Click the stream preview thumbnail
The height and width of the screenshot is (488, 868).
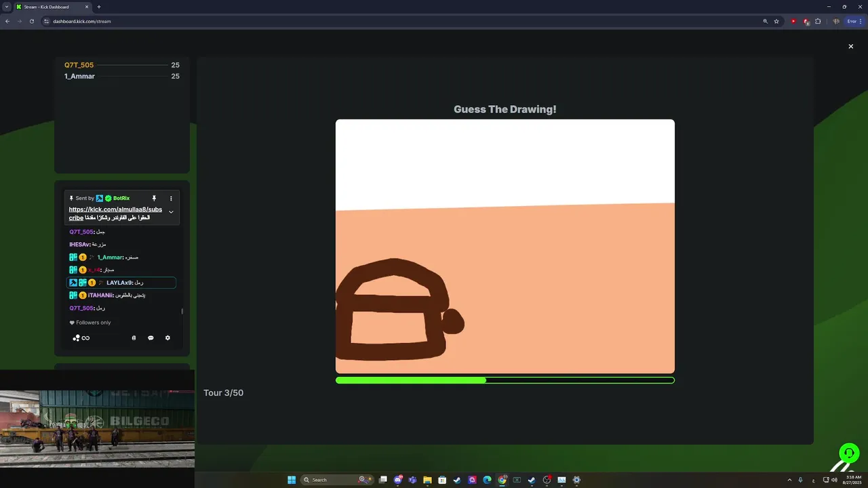[x=97, y=428]
